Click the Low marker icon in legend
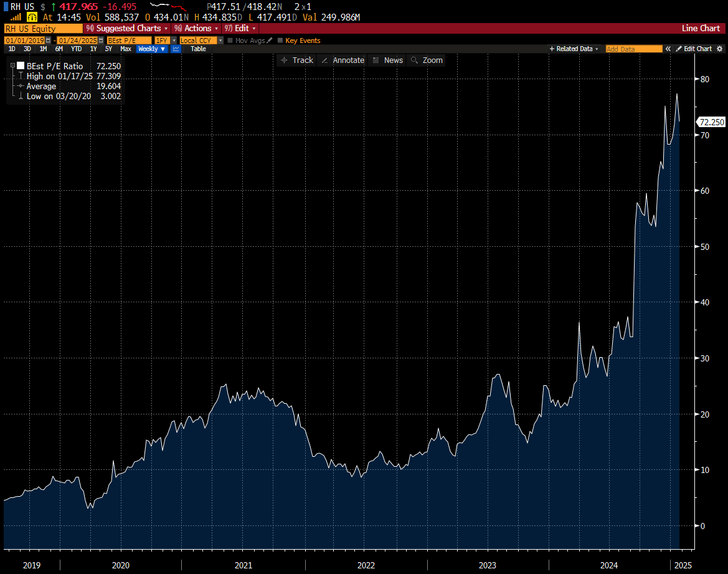The width and height of the screenshot is (728, 574). pos(21,96)
